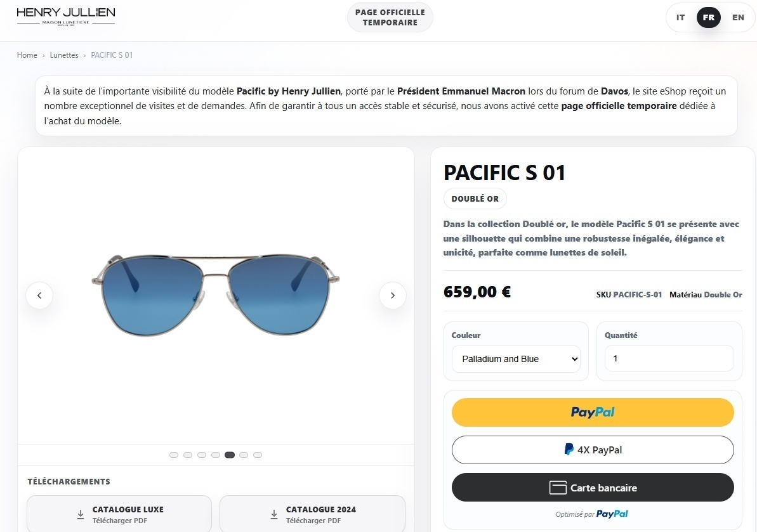Show the next product image
This screenshot has width=757, height=532.
393,295
